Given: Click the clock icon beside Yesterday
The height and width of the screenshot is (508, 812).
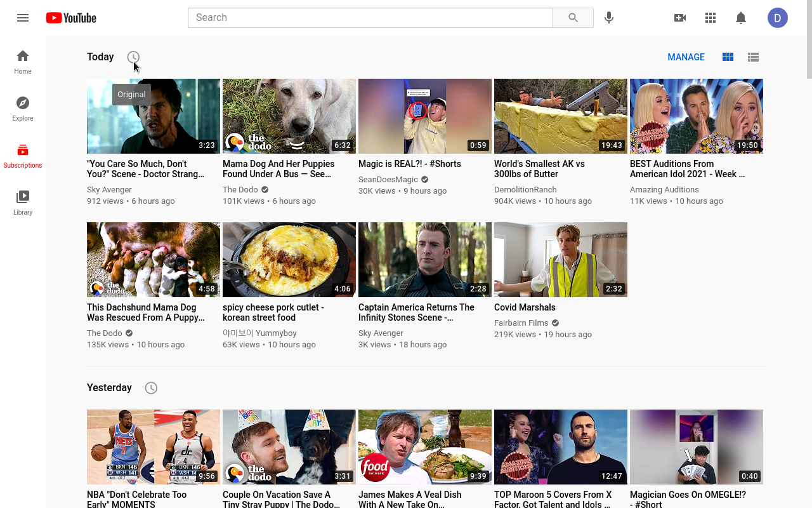Looking at the screenshot, I should point(151,388).
